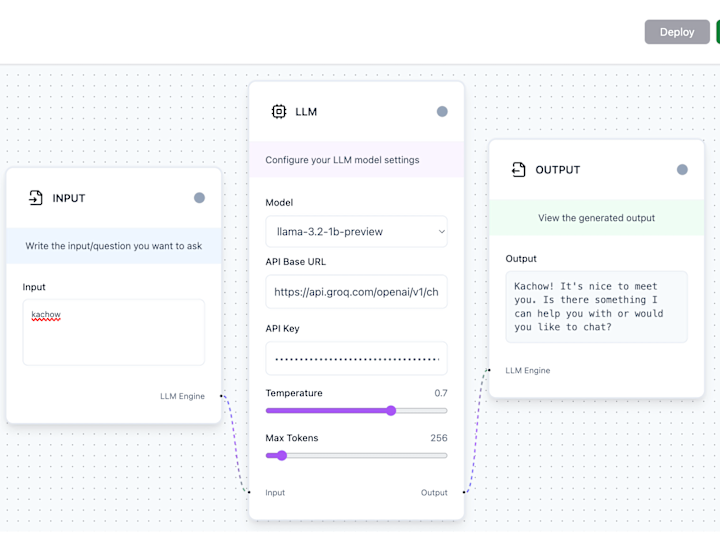Click the Deploy button
This screenshot has height=540, width=720.
click(x=677, y=32)
